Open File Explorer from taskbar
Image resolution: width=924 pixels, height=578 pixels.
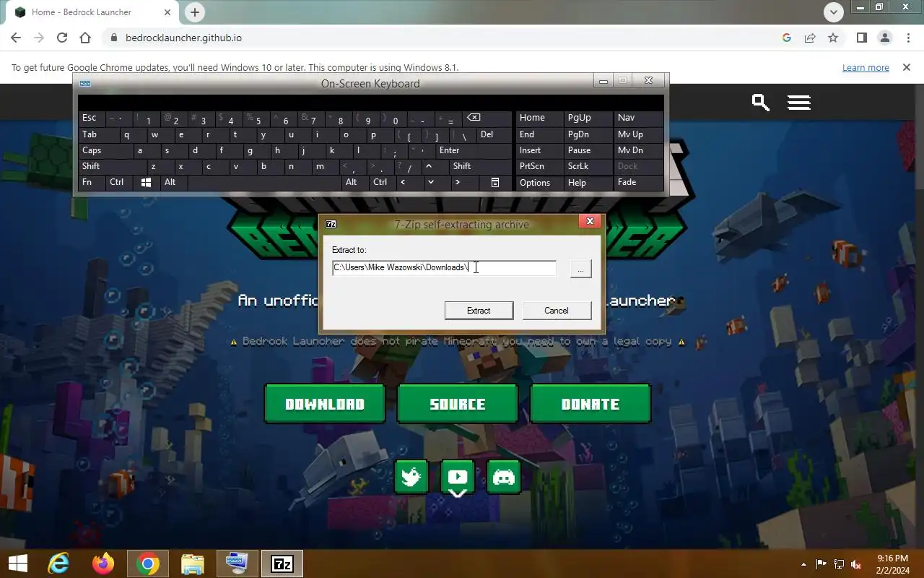click(x=193, y=564)
